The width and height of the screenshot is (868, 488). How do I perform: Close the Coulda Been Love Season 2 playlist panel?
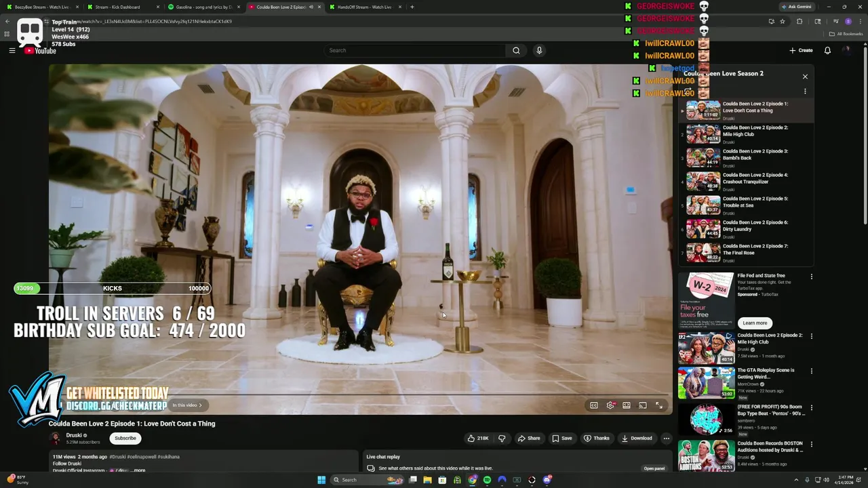click(805, 77)
